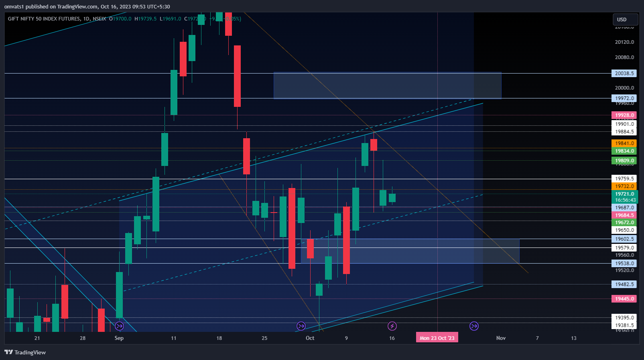Viewport: 644px width, 360px height.
Task: Click the Oct label on the time axis
Action: 310,338
